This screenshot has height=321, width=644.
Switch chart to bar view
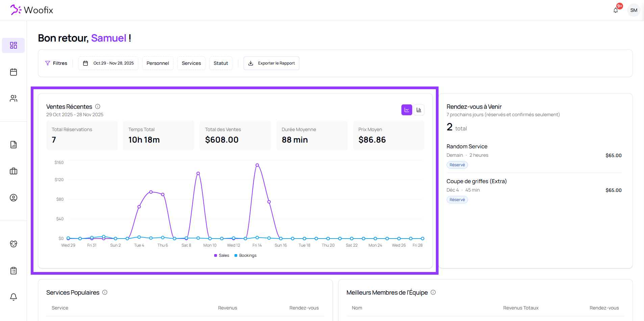[x=419, y=110]
